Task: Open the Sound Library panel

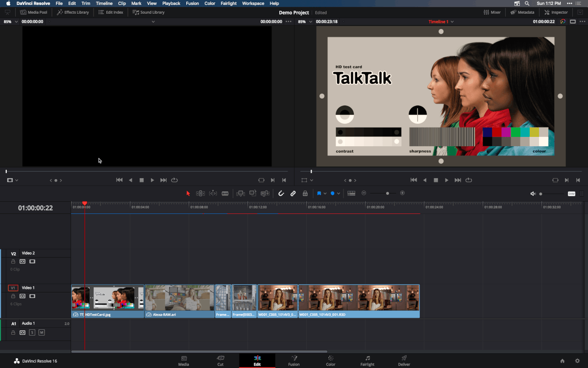Action: pos(148,12)
